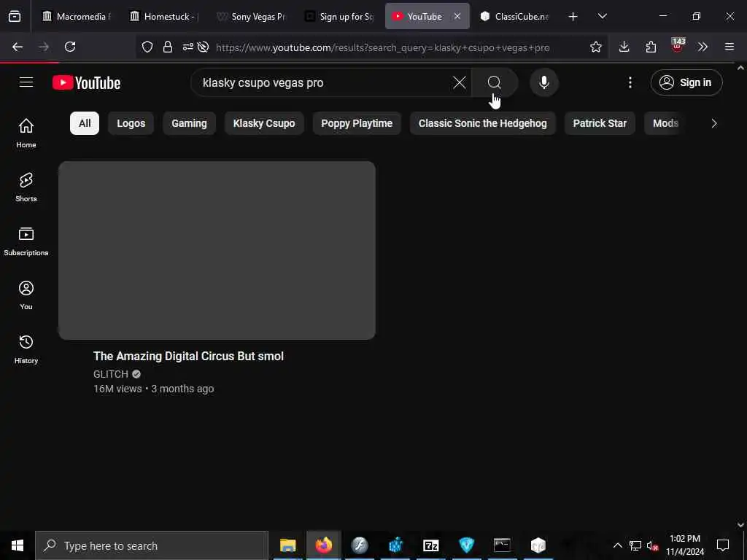The image size is (747, 560).
Task: Click the magnifier search button
Action: (494, 82)
